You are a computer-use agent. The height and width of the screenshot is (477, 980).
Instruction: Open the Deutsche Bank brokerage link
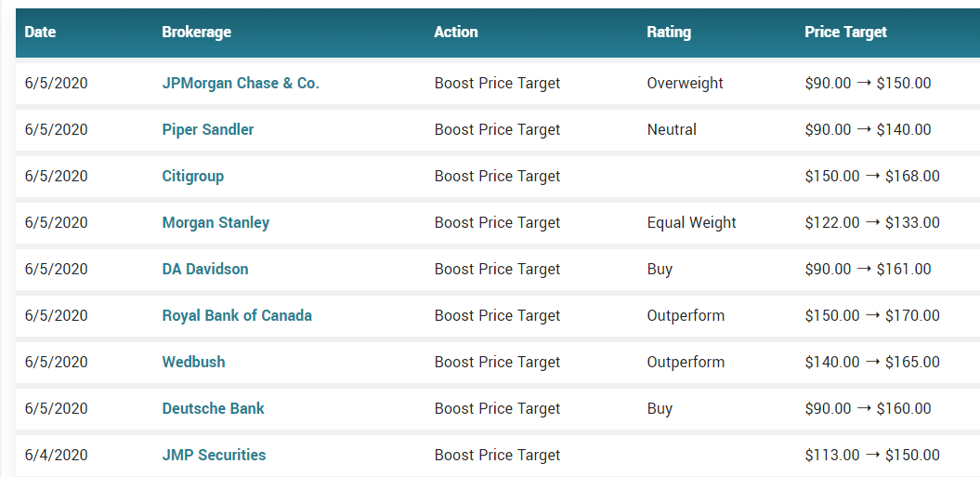coord(213,408)
